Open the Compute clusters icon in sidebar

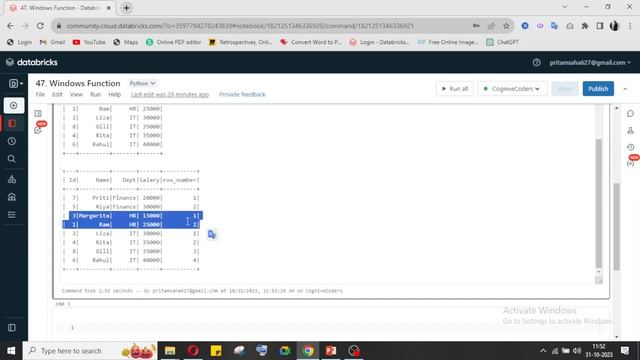12,179
